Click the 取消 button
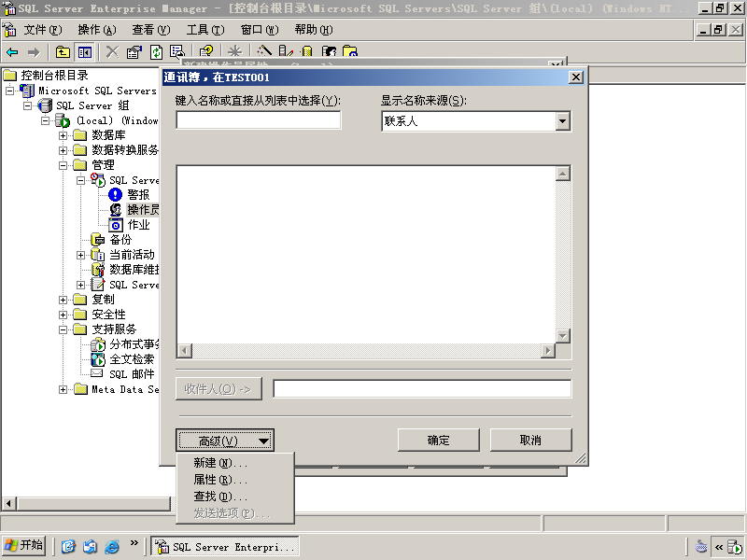 pyautogui.click(x=530, y=440)
